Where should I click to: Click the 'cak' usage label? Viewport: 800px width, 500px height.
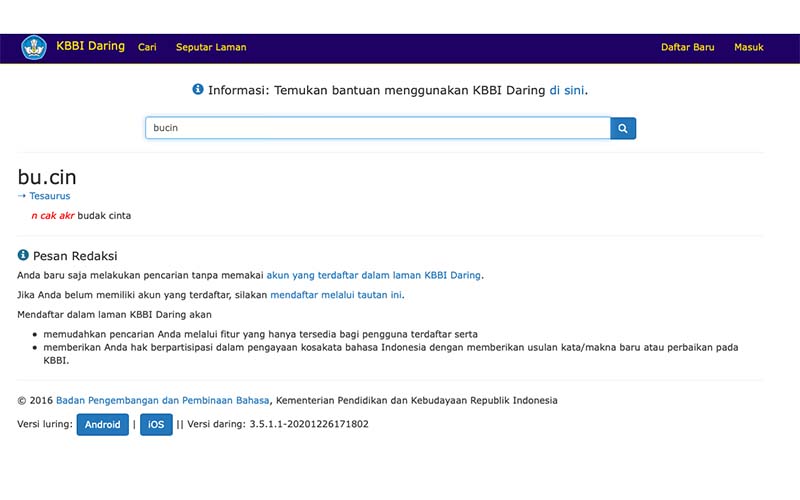point(48,216)
